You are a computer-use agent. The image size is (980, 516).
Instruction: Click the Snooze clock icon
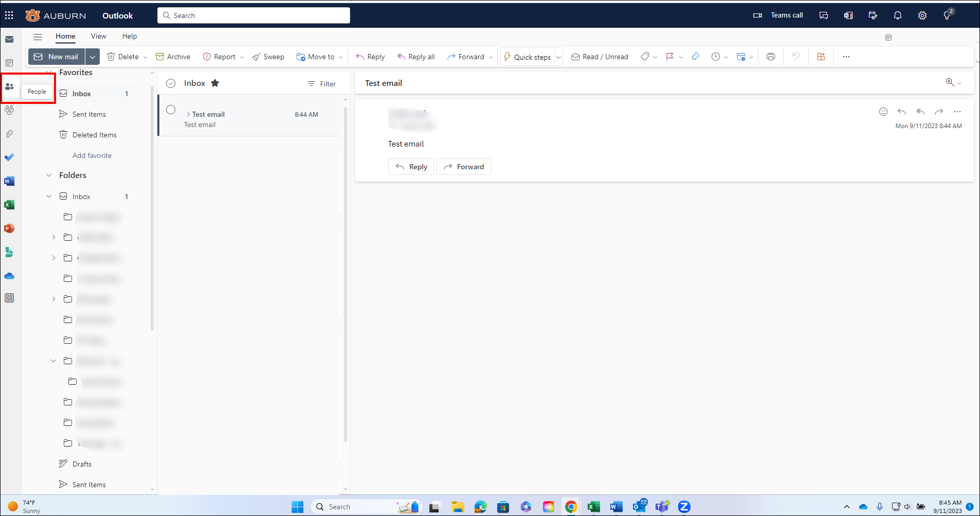[716, 57]
